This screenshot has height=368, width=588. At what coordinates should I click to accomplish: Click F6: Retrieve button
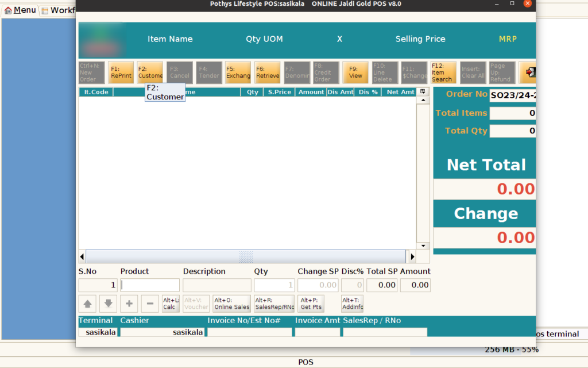pyautogui.click(x=268, y=72)
